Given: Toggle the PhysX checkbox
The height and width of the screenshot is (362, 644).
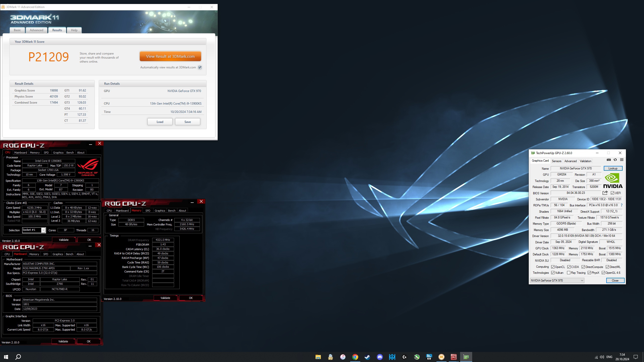Looking at the screenshot, I should pos(589,273).
